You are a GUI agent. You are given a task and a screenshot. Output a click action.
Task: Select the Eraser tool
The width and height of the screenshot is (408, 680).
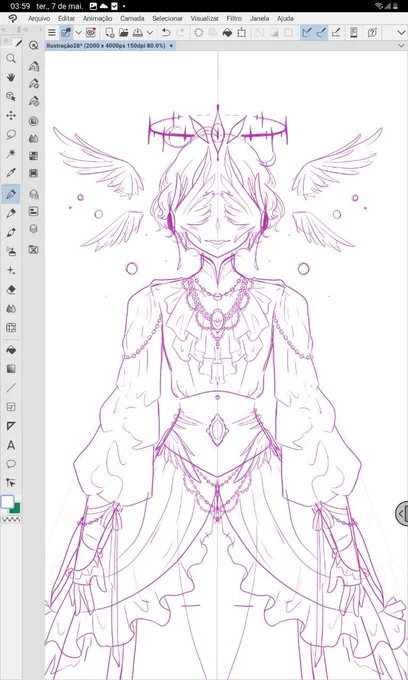[x=11, y=290]
